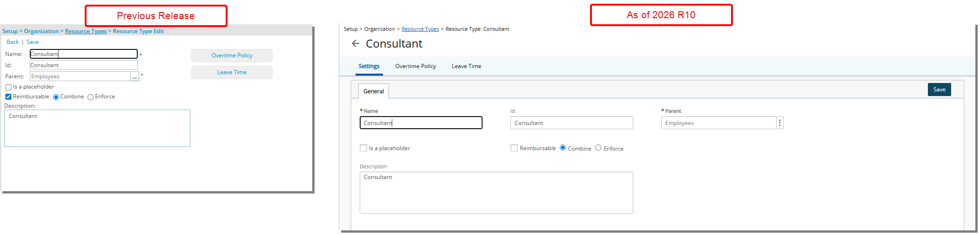This screenshot has height=235, width=980.
Task: Click the Overtime Policy button in Previous Release panel
Action: click(x=232, y=55)
